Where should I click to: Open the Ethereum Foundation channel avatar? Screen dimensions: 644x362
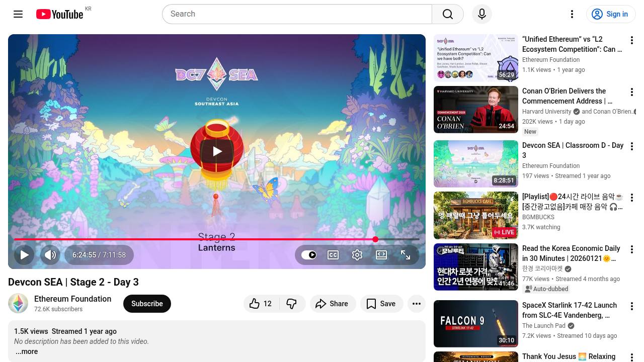(x=18, y=304)
